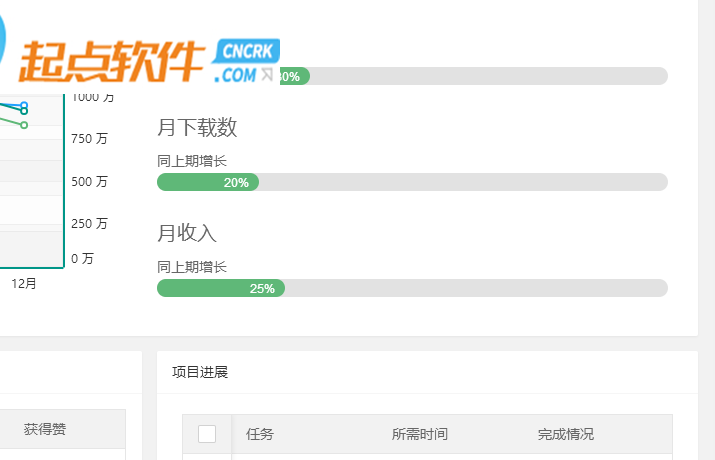Click the 月收入 heading
715x460 pixels.
(x=187, y=233)
